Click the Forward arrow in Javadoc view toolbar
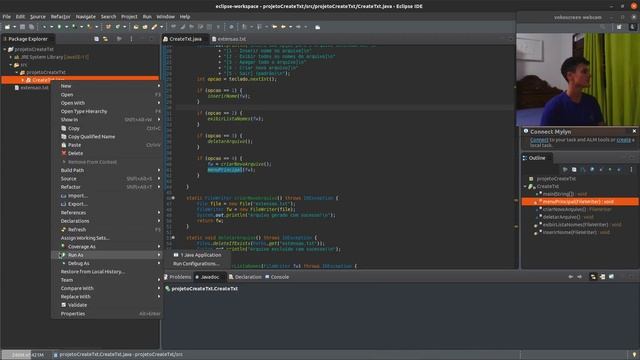 580,277
